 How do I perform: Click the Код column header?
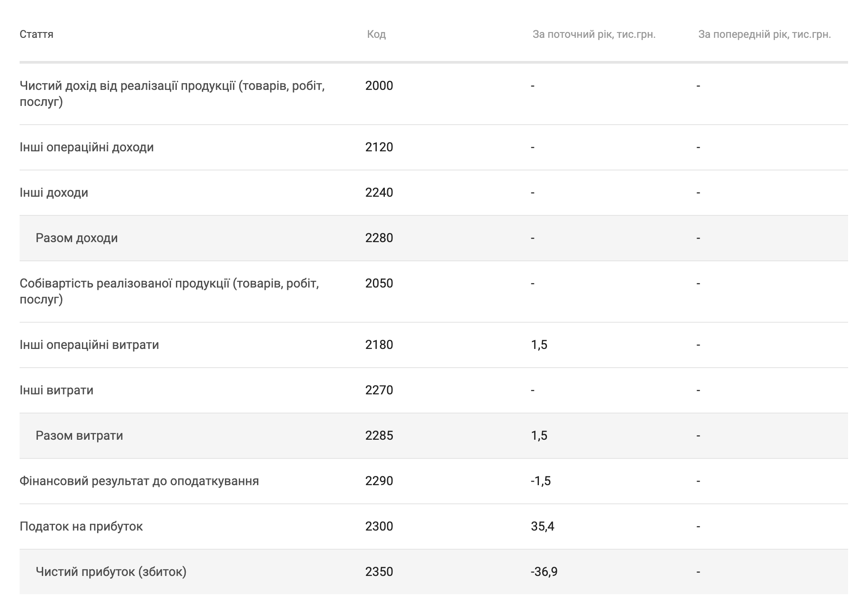[376, 34]
